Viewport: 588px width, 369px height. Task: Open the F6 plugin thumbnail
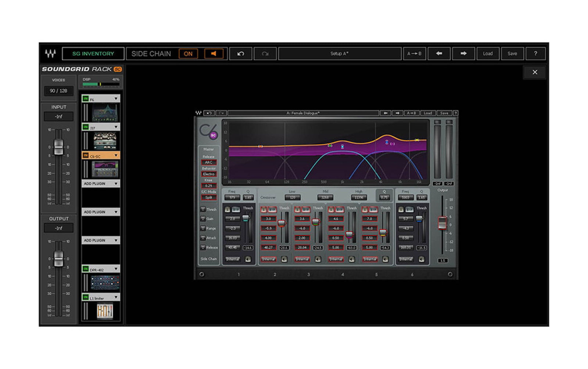pyautogui.click(x=105, y=112)
